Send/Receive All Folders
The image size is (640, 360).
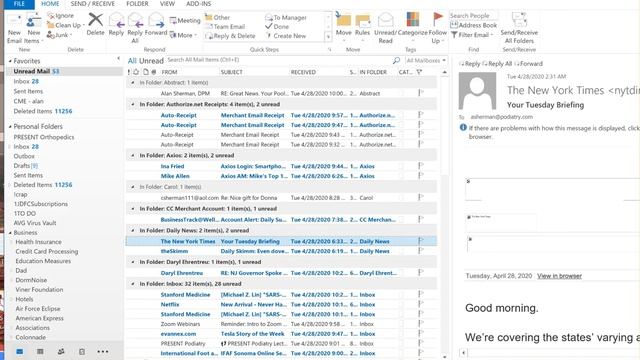[x=519, y=28]
